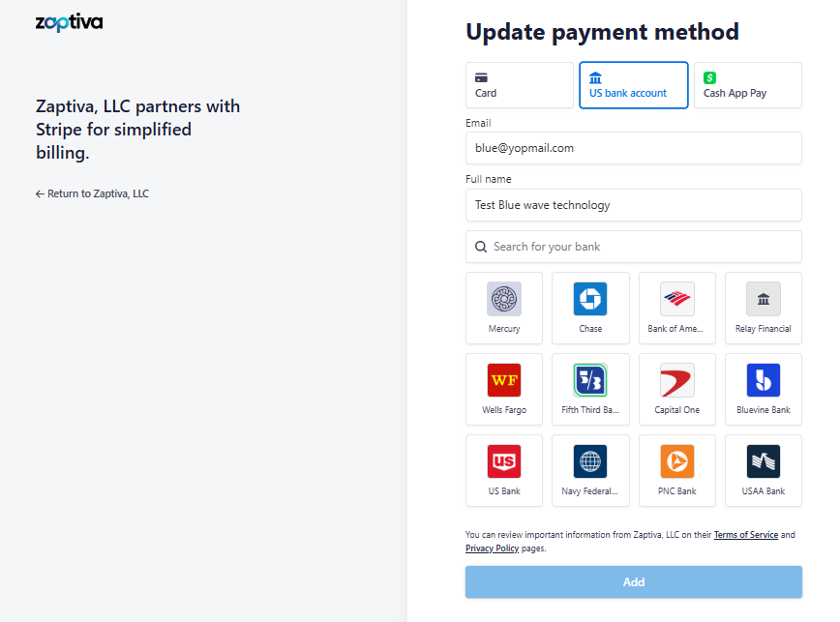
Task: Select the Navy Federal icon
Action: [590, 461]
